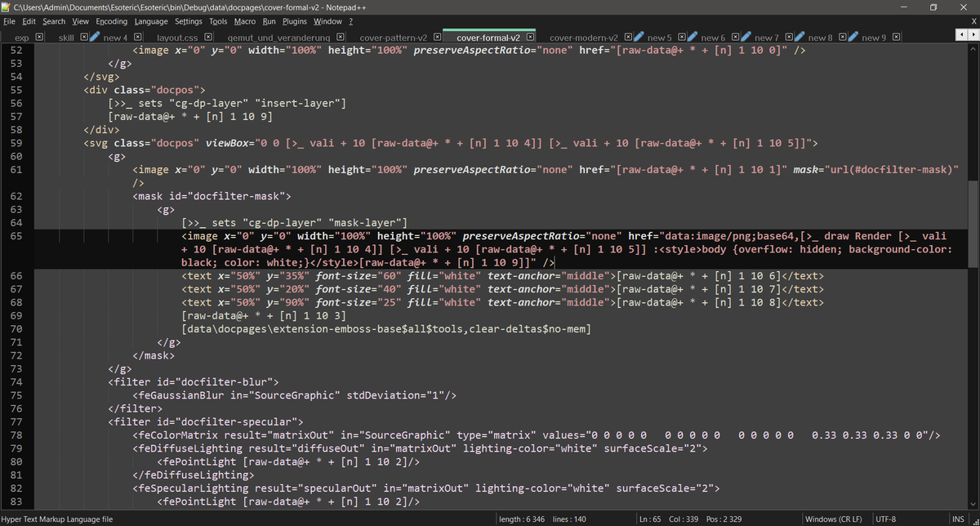This screenshot has width=980, height=526.
Task: Click the div class="docpos" code line
Action: pyautogui.click(x=145, y=90)
